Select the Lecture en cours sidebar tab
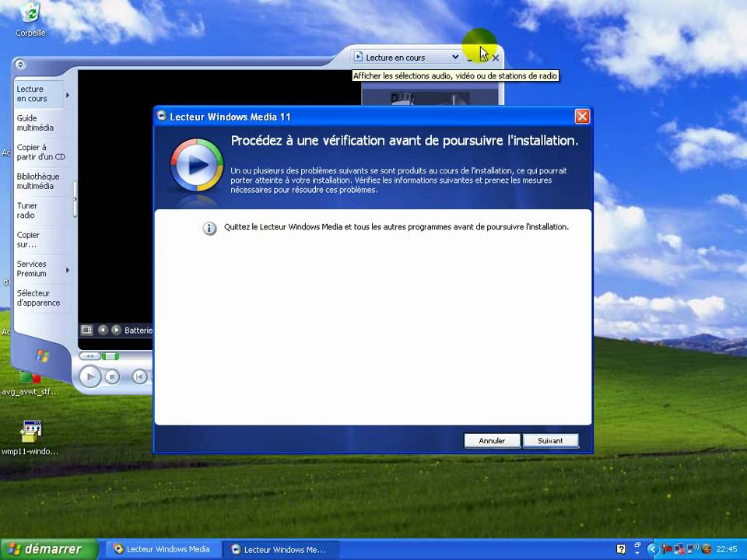This screenshot has width=747, height=560. click(x=38, y=94)
